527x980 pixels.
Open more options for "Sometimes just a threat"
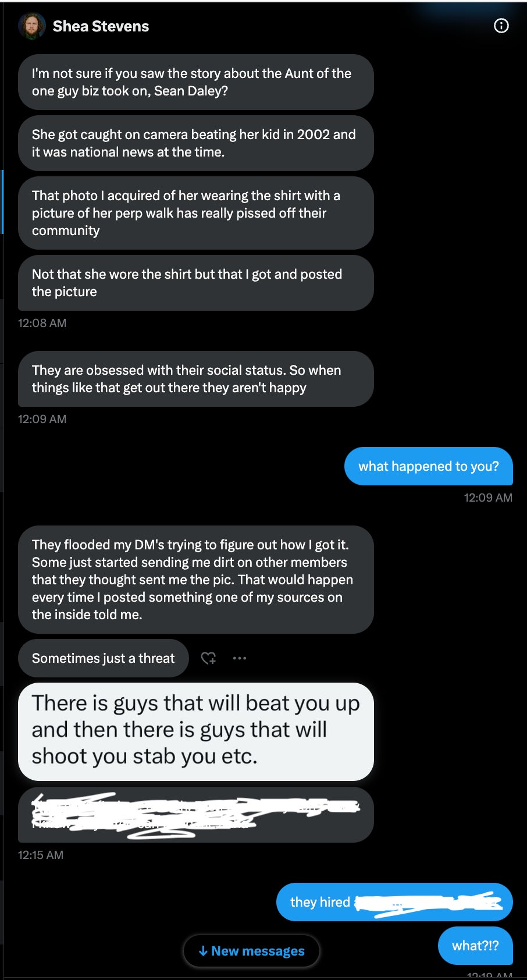click(x=240, y=658)
